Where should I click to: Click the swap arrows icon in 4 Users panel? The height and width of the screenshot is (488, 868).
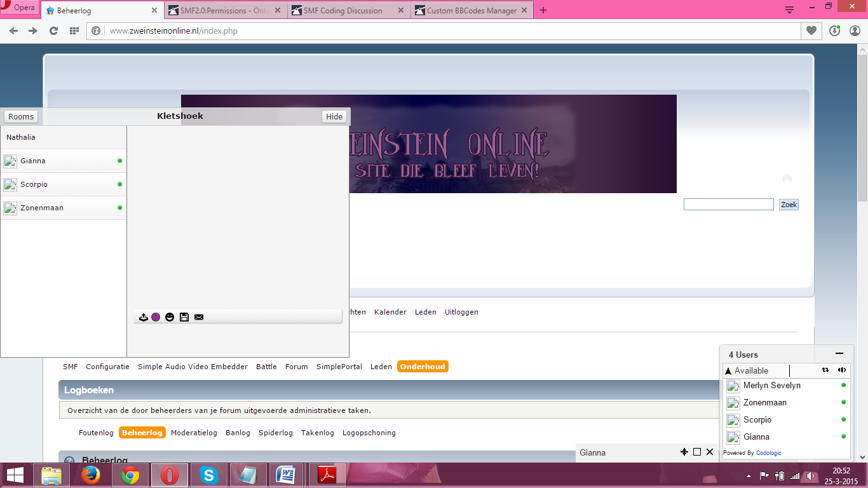pyautogui.click(x=825, y=370)
